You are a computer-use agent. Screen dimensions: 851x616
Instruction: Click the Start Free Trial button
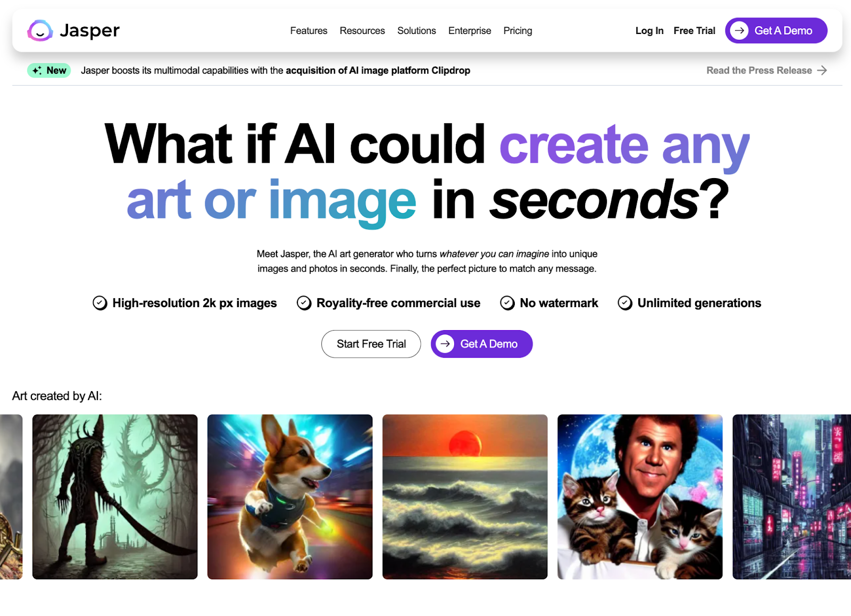coord(371,344)
